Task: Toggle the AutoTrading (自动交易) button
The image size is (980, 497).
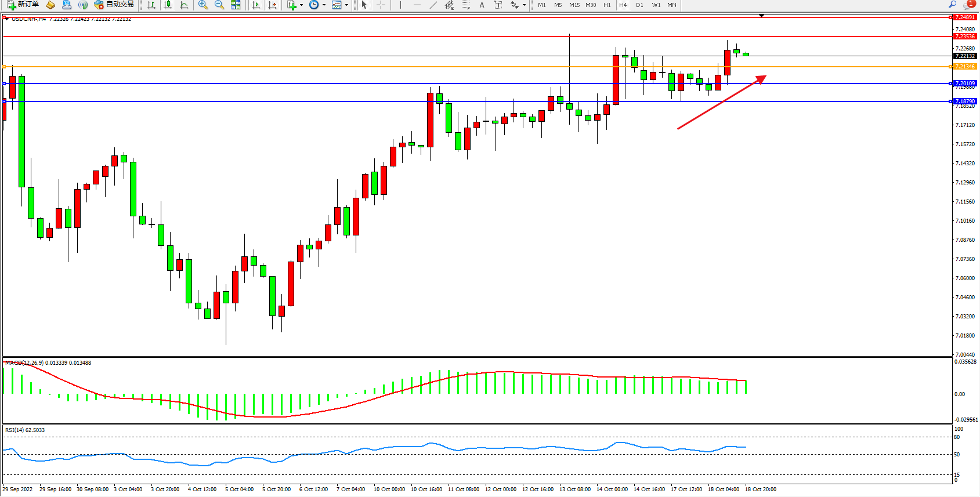Action: [x=114, y=5]
